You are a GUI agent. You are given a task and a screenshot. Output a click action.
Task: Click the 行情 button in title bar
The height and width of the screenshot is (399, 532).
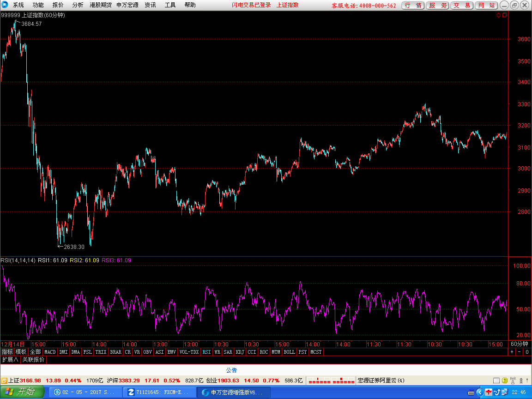(x=413, y=6)
